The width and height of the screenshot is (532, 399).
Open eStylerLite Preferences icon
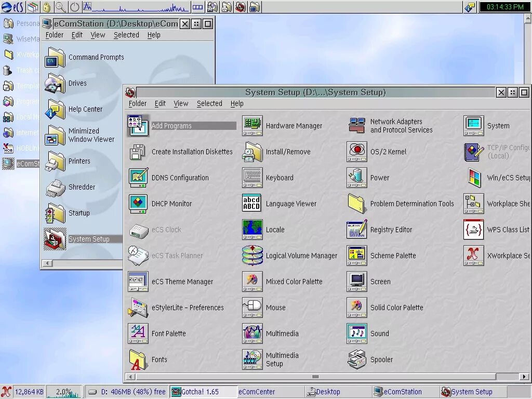138,308
